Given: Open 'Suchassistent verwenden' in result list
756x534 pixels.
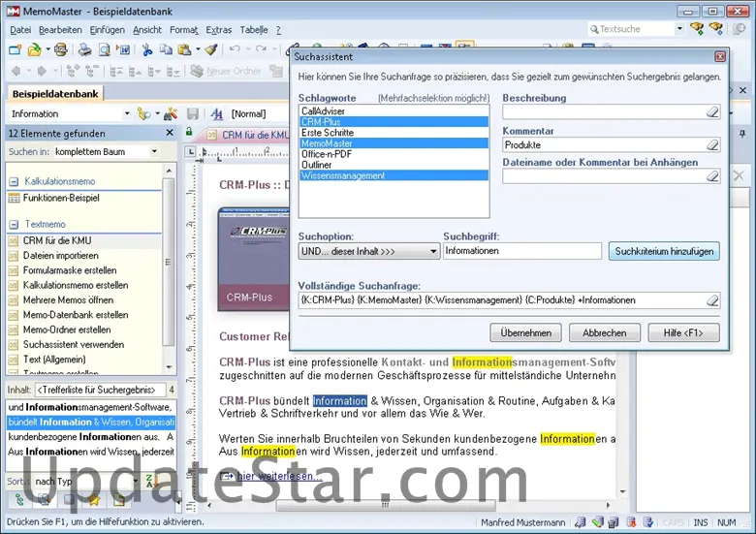Looking at the screenshot, I should pos(74,345).
